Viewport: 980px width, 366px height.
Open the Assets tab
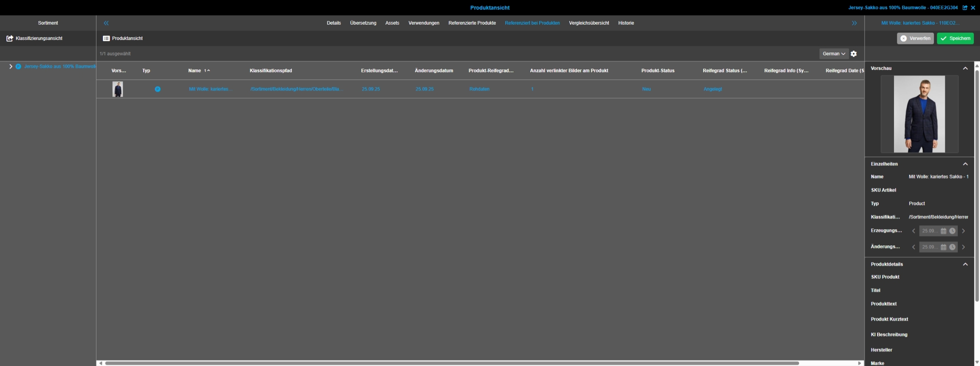click(x=392, y=23)
